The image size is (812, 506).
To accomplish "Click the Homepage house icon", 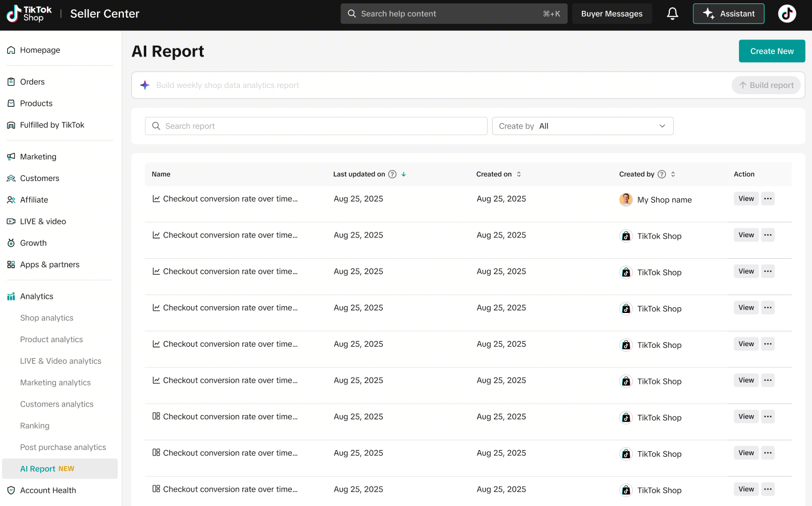I will [x=11, y=50].
